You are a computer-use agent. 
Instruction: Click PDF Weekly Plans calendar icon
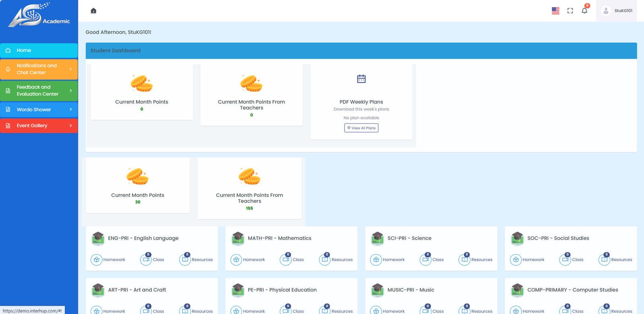click(361, 79)
